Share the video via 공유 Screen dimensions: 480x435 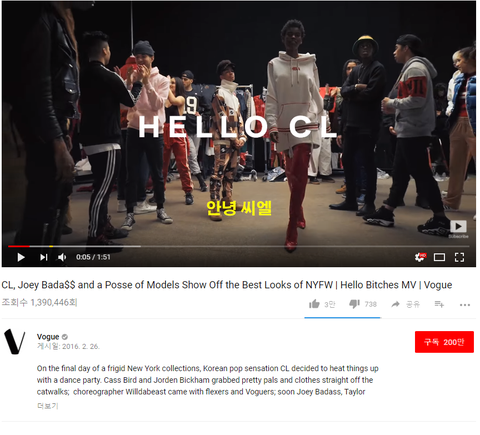405,304
